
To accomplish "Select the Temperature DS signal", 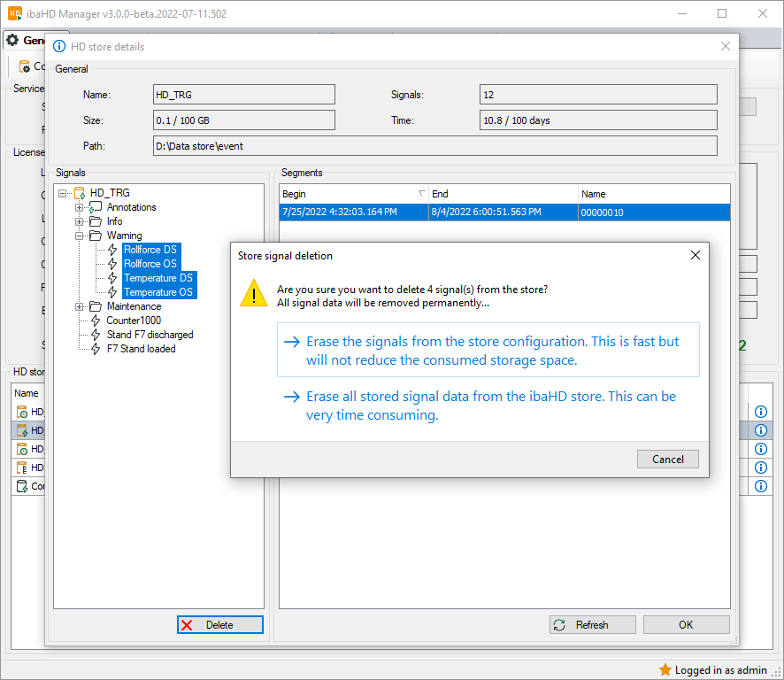I will tap(158, 278).
